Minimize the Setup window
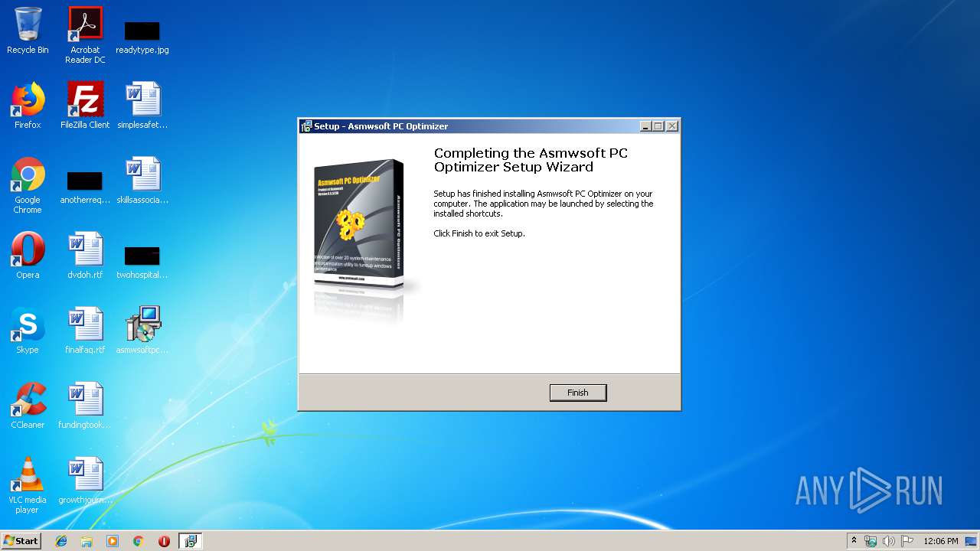Screen dimensions: 980x551 pos(645,126)
